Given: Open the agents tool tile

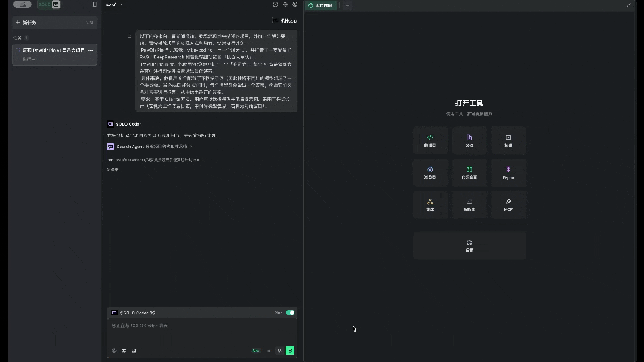Looking at the screenshot, I should (x=469, y=205).
